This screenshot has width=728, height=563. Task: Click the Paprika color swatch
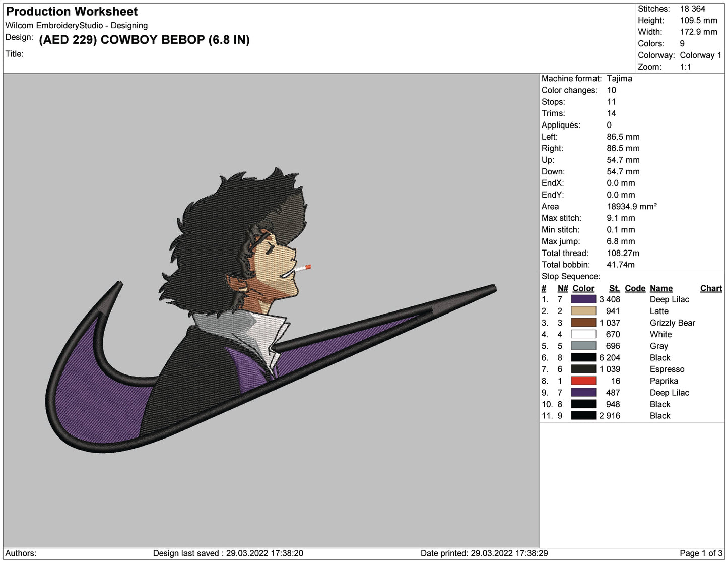[x=583, y=381]
